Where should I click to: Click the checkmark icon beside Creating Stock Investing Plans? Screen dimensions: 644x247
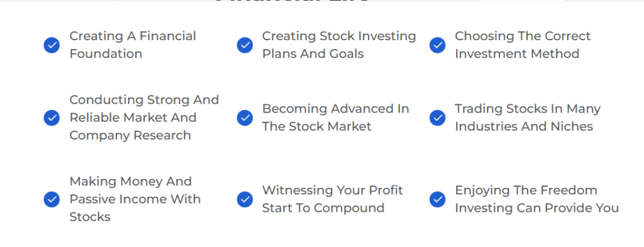tap(245, 45)
